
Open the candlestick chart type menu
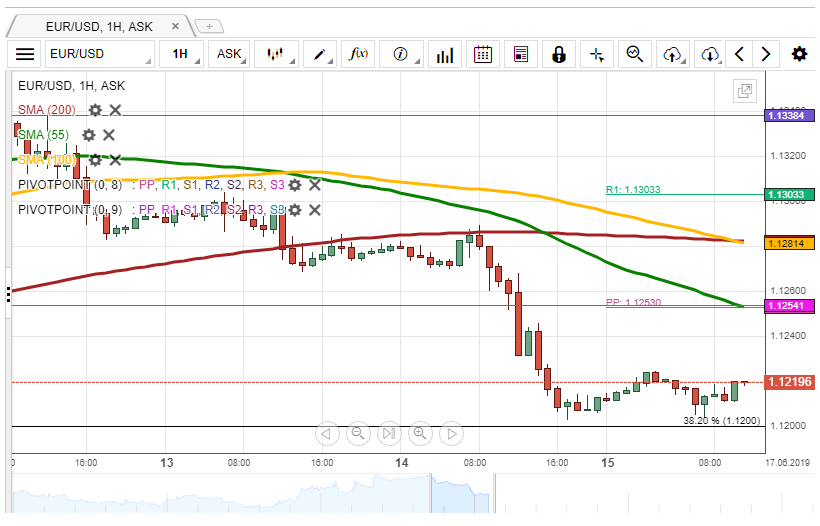point(276,54)
